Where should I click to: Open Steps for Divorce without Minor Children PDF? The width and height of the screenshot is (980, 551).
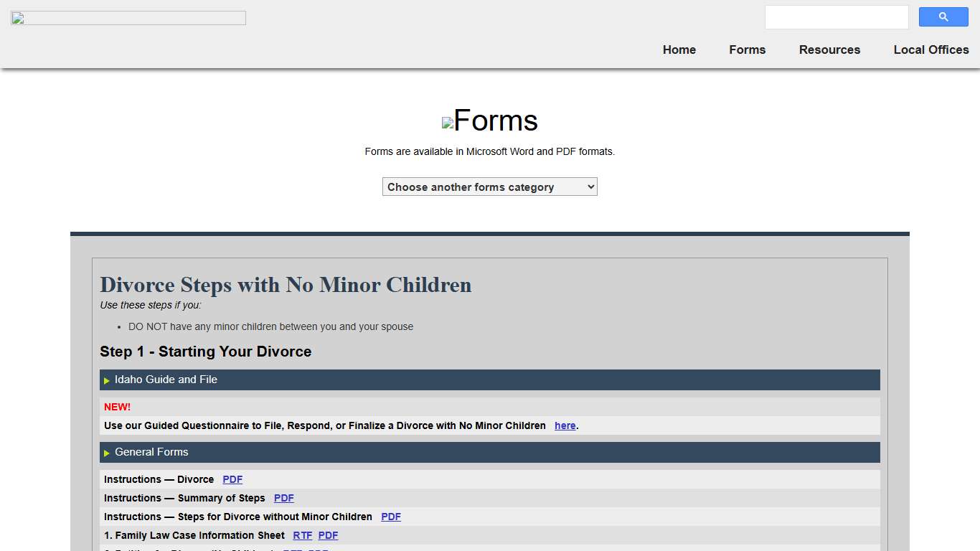point(390,517)
